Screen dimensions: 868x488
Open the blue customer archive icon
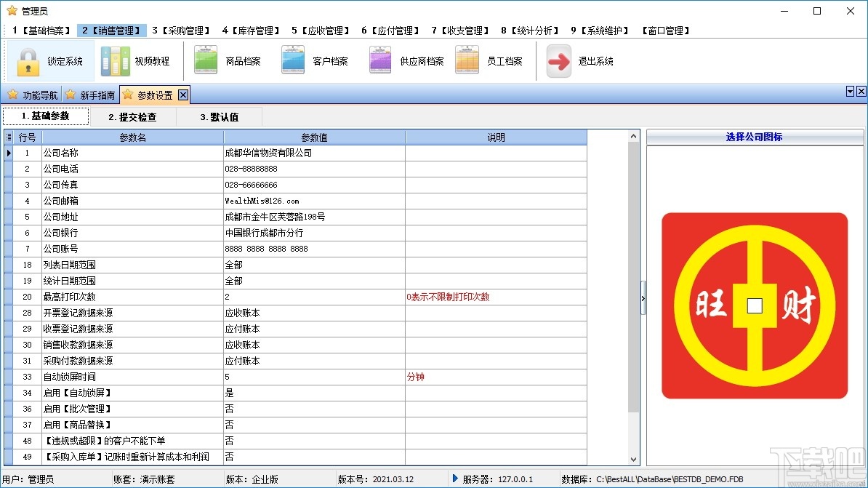coord(293,60)
